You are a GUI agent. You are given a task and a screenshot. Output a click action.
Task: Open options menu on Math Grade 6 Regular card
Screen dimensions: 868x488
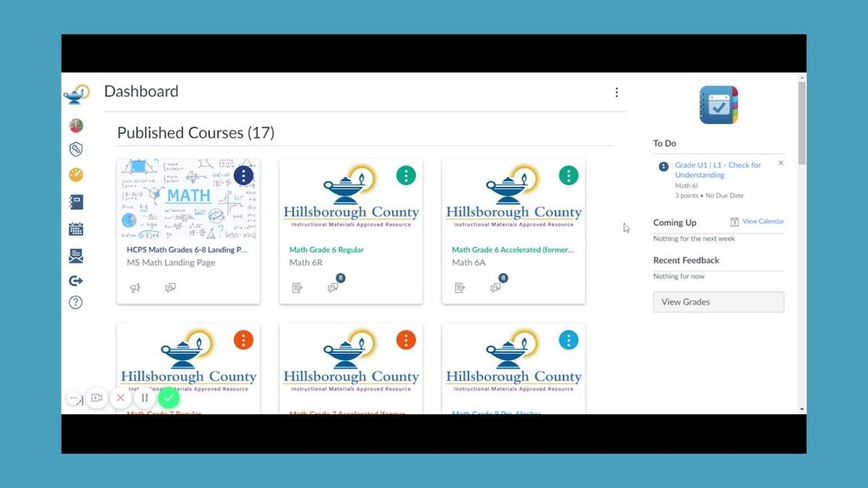point(406,175)
